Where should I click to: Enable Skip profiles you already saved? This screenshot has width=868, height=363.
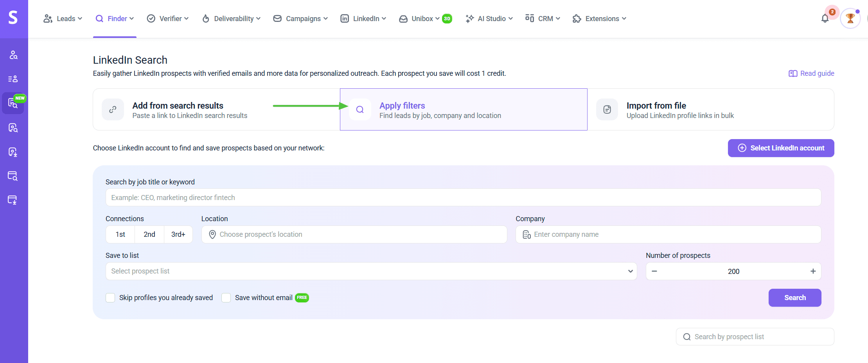click(x=110, y=298)
